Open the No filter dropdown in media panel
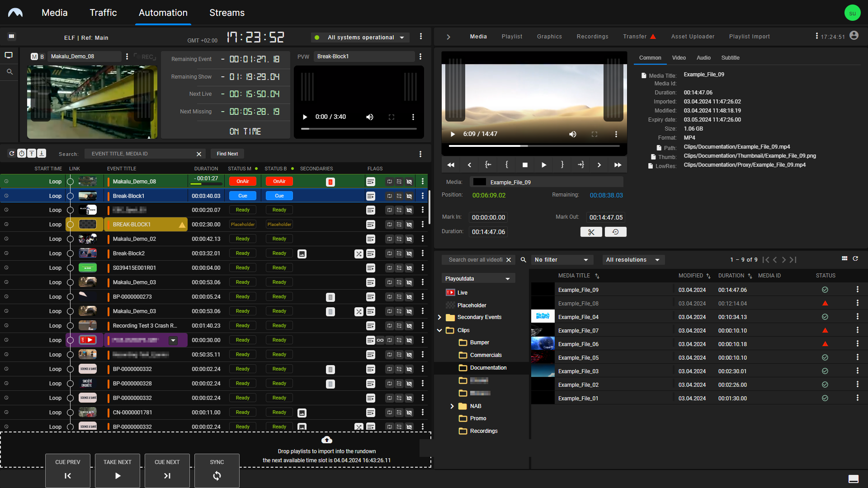This screenshot has height=488, width=868. 561,259
